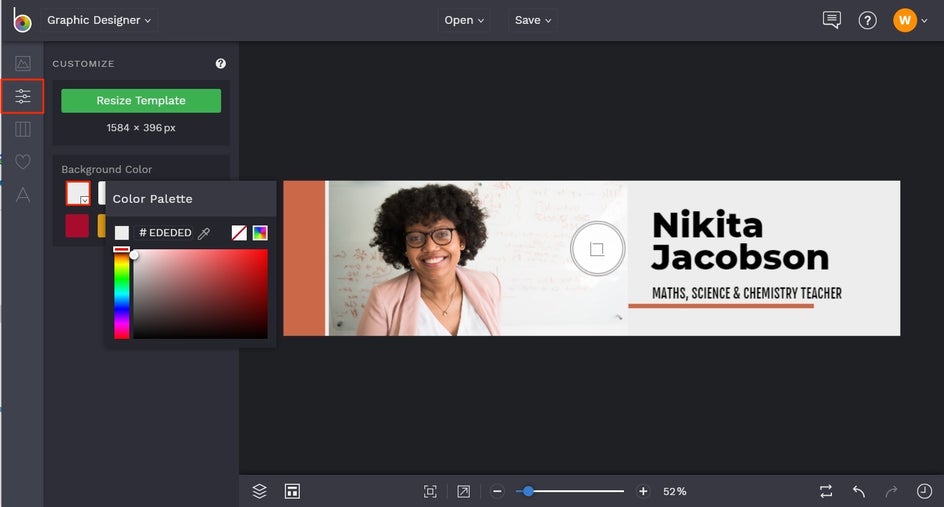Click the zoom in plus button
Screen dimensions: 944x507
coord(643,491)
